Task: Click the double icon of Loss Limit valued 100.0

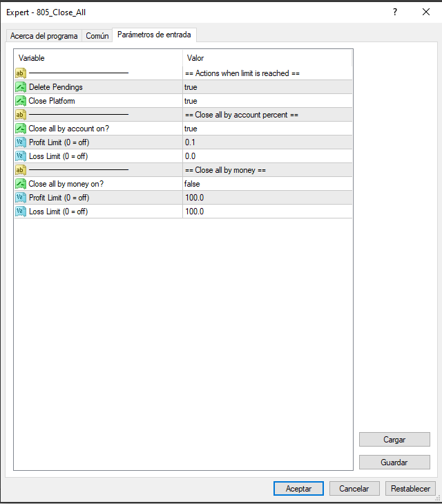Action: [x=21, y=212]
